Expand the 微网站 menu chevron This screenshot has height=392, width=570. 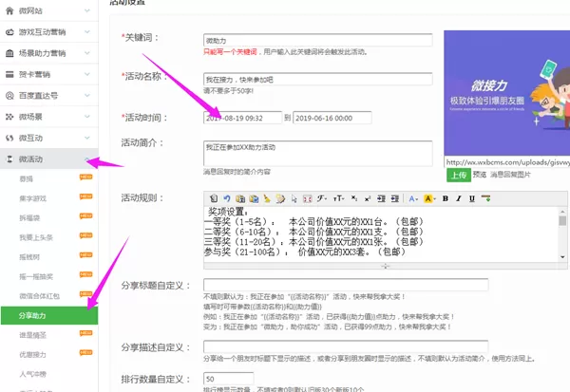(x=87, y=10)
